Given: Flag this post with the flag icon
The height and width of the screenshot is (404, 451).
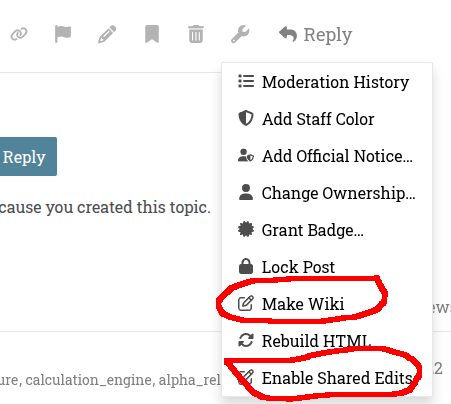Looking at the screenshot, I should [63, 34].
